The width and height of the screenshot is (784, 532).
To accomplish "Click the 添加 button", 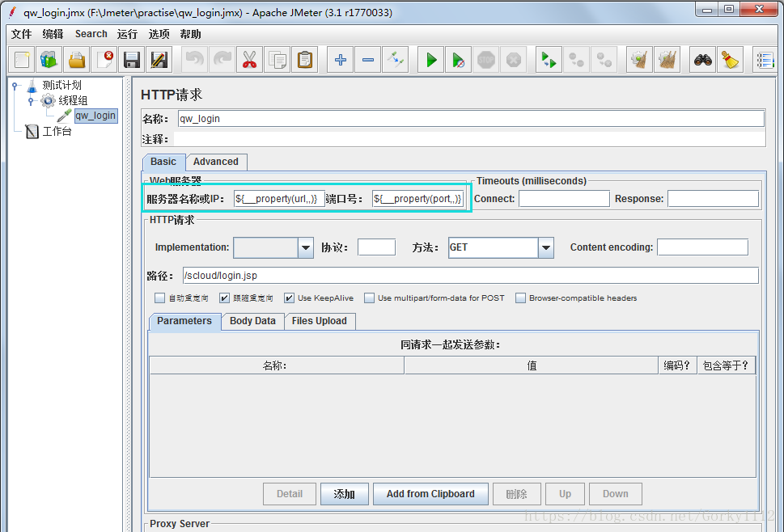I will (345, 494).
